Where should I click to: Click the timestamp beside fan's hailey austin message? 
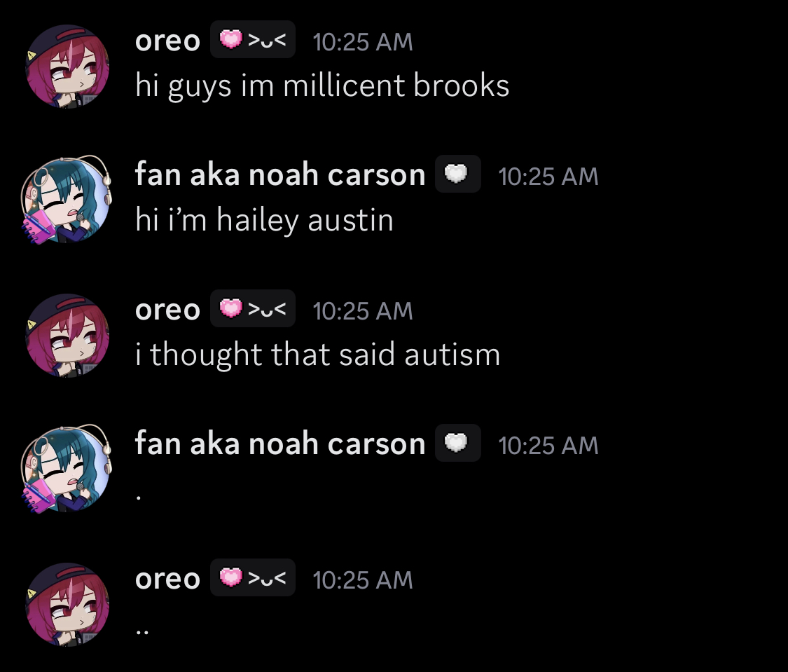548,177
